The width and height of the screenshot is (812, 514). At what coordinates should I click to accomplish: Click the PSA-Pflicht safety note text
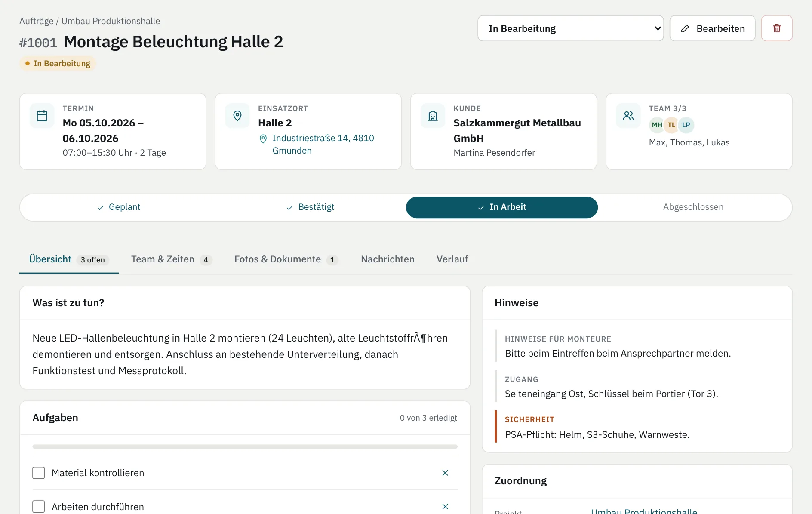point(597,435)
